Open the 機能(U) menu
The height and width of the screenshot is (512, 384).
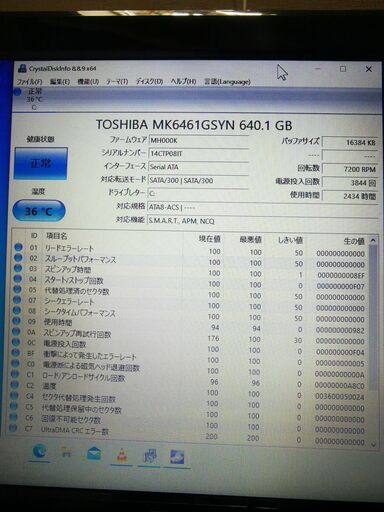click(x=88, y=81)
